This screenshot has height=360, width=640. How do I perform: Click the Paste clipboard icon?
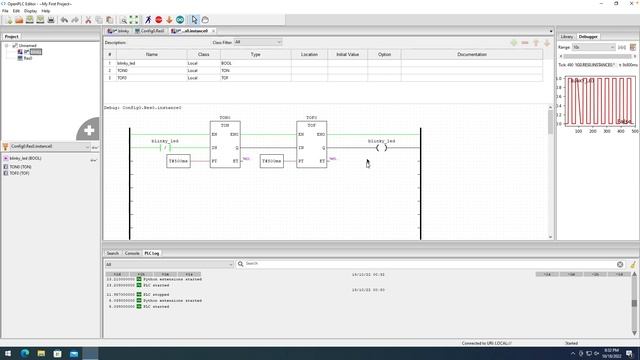click(109, 20)
